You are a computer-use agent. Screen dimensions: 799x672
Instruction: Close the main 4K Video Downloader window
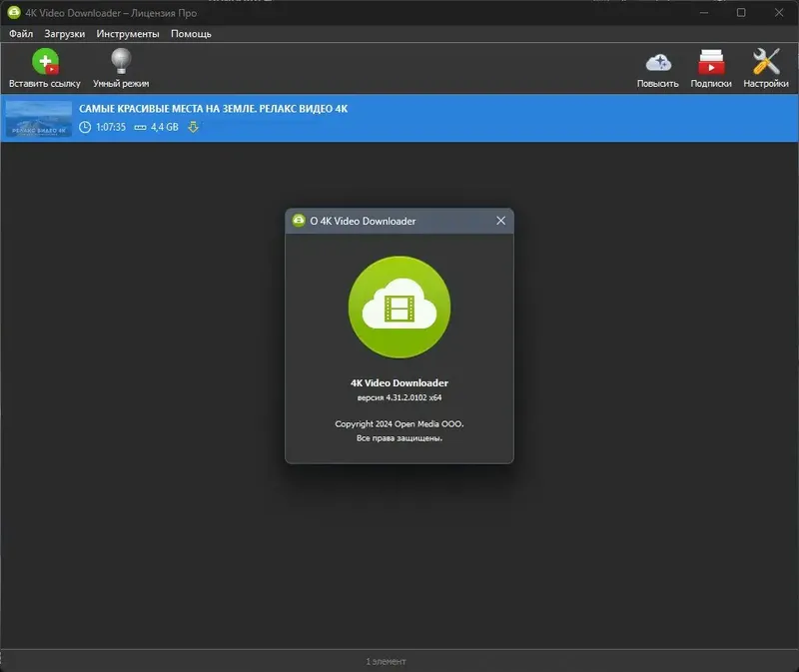779,13
